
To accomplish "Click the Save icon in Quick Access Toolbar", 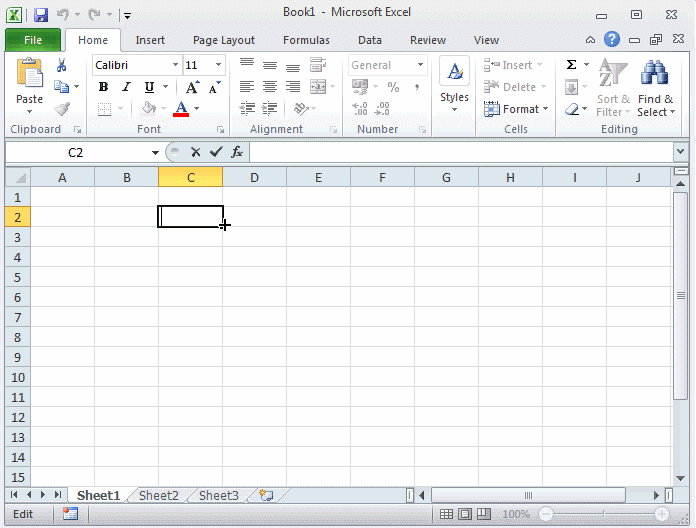I will point(41,15).
